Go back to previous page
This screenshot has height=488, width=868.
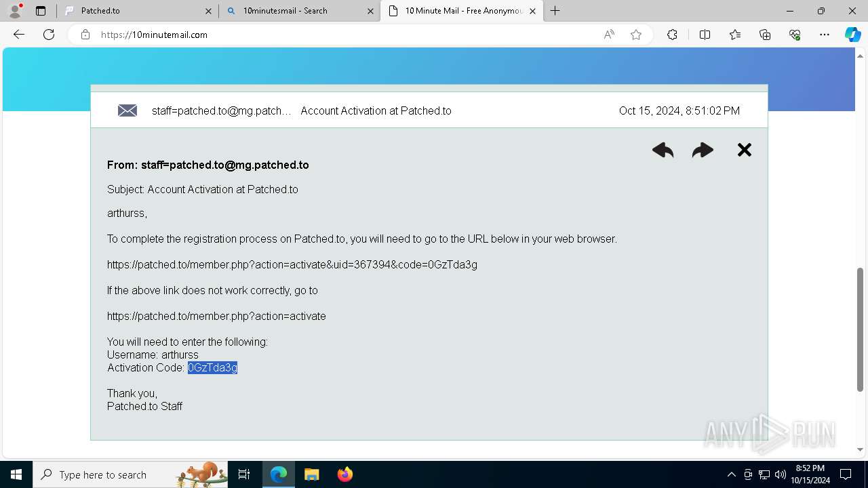[x=19, y=35]
